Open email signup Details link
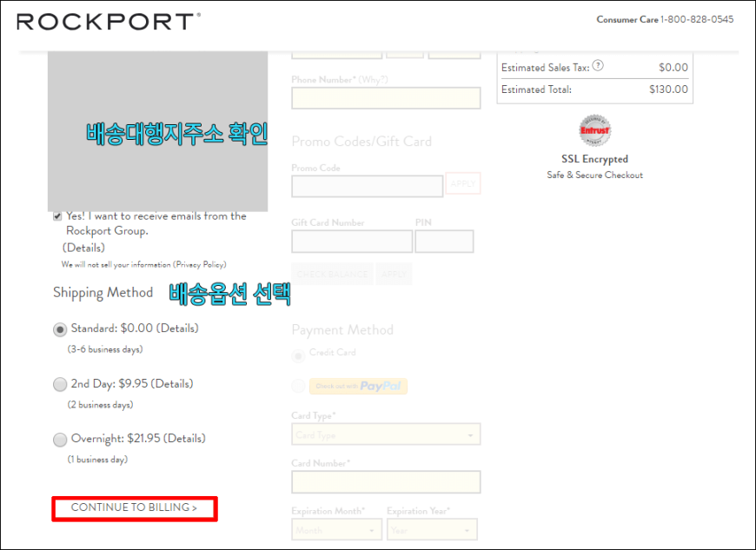The image size is (756, 550). 83,248
